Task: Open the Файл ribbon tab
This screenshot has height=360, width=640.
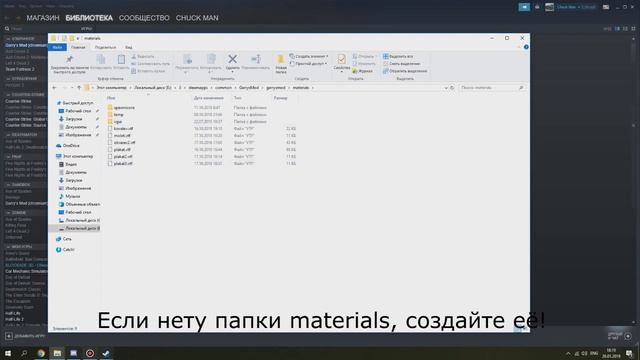Action: pyautogui.click(x=57, y=47)
